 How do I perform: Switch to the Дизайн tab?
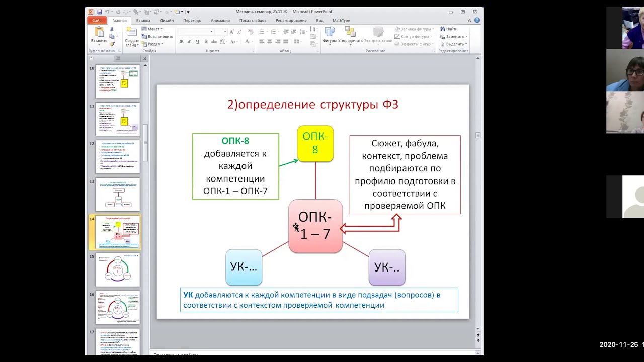[167, 21]
